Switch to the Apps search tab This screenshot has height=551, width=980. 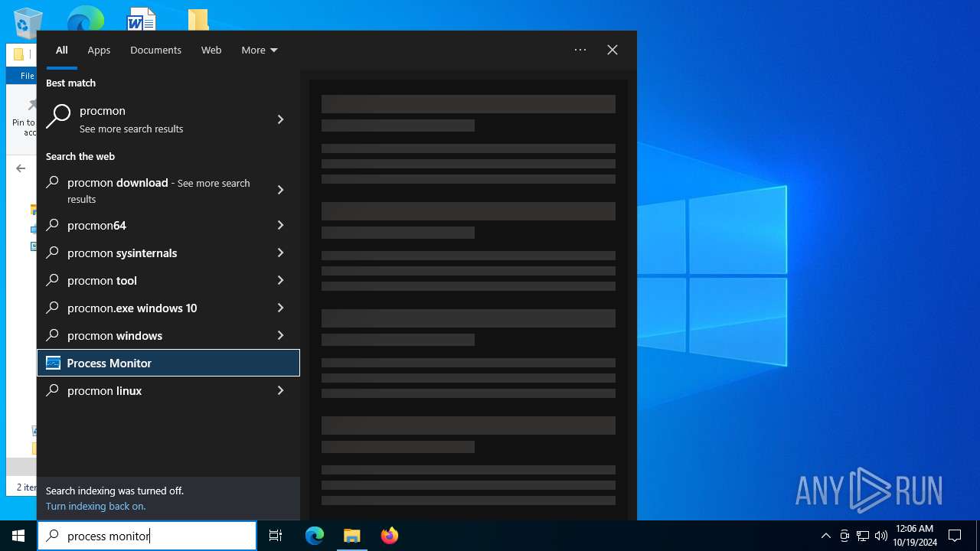[x=99, y=50]
